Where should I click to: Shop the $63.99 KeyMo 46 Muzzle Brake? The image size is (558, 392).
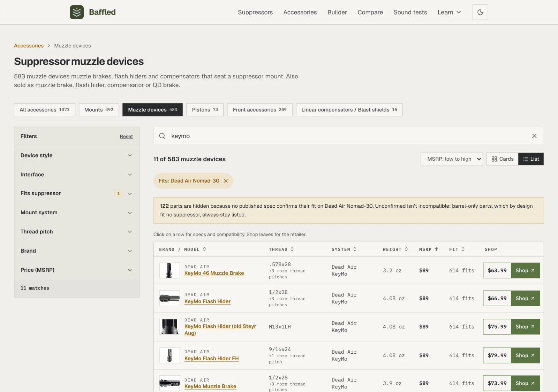point(525,270)
